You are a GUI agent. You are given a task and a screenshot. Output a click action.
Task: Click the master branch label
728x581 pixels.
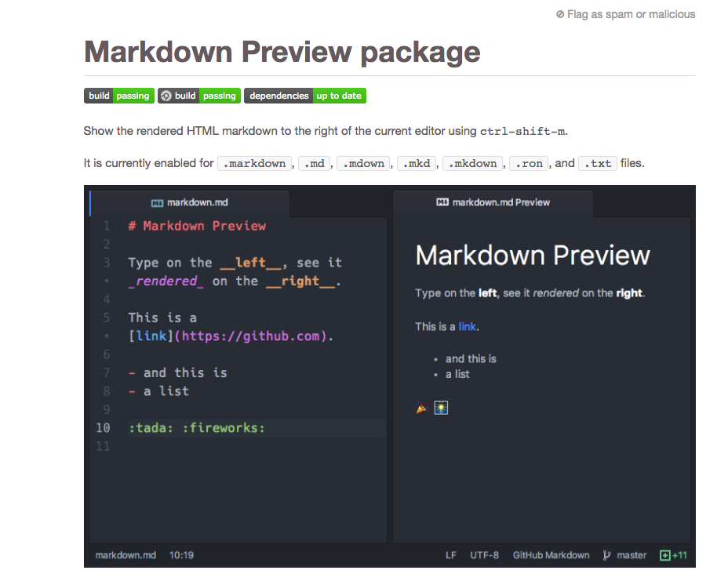[x=632, y=555]
